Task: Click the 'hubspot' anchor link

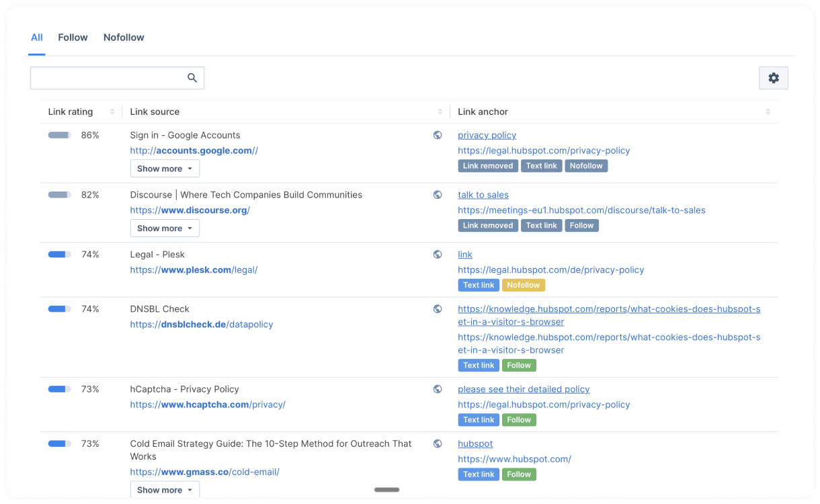Action: pyautogui.click(x=475, y=444)
